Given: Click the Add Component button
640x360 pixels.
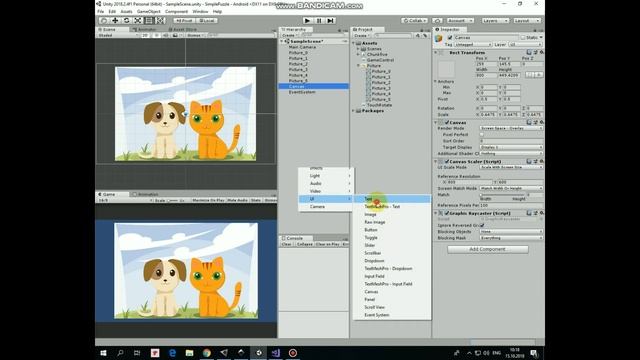Looking at the screenshot, I should pyautogui.click(x=487, y=249).
